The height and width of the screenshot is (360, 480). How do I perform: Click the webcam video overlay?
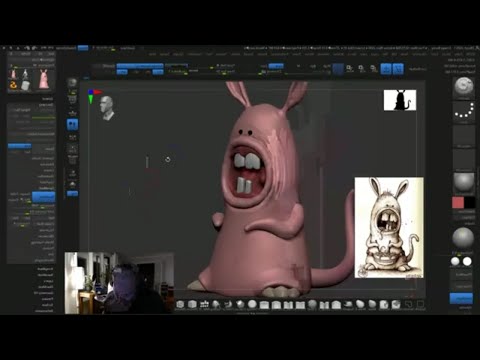[x=119, y=283]
